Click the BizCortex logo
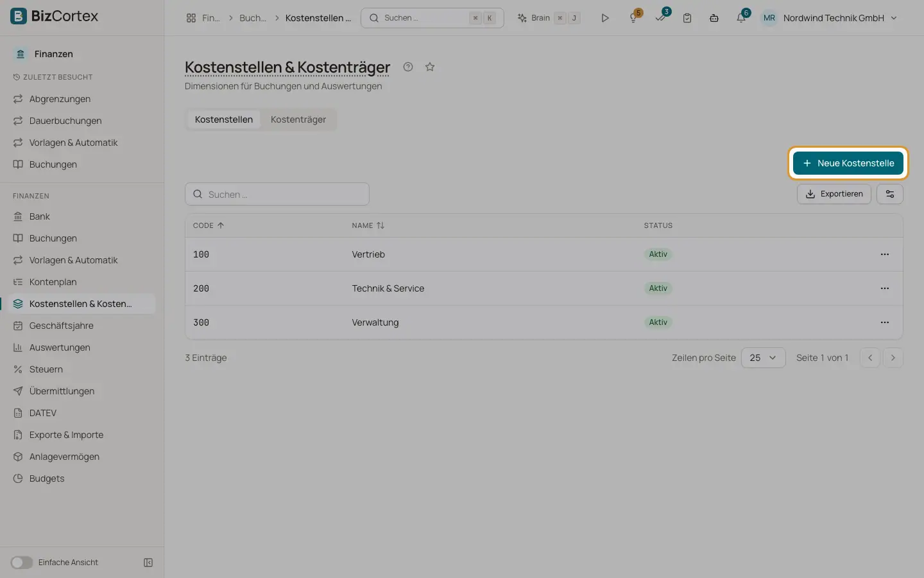This screenshot has width=924, height=578. click(x=55, y=16)
